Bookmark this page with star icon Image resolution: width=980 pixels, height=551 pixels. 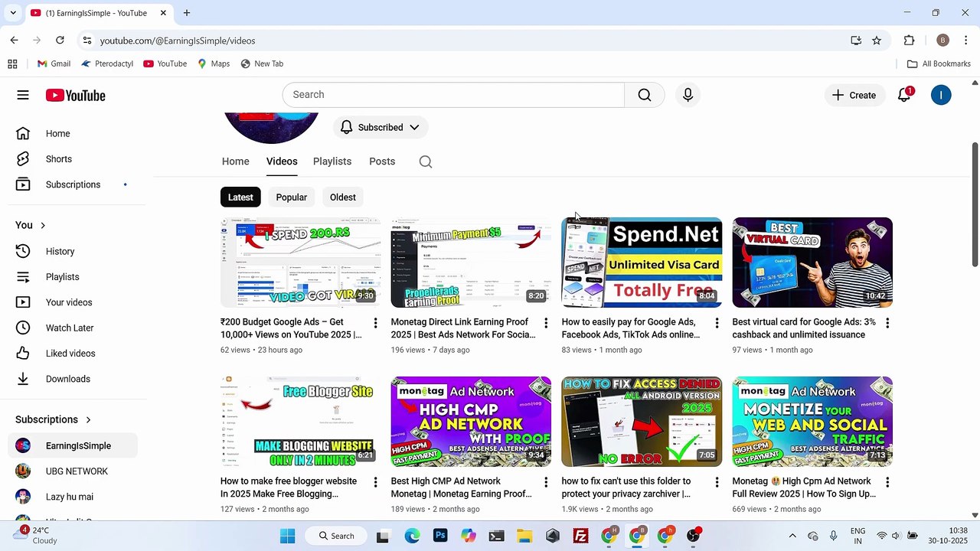pos(877,41)
